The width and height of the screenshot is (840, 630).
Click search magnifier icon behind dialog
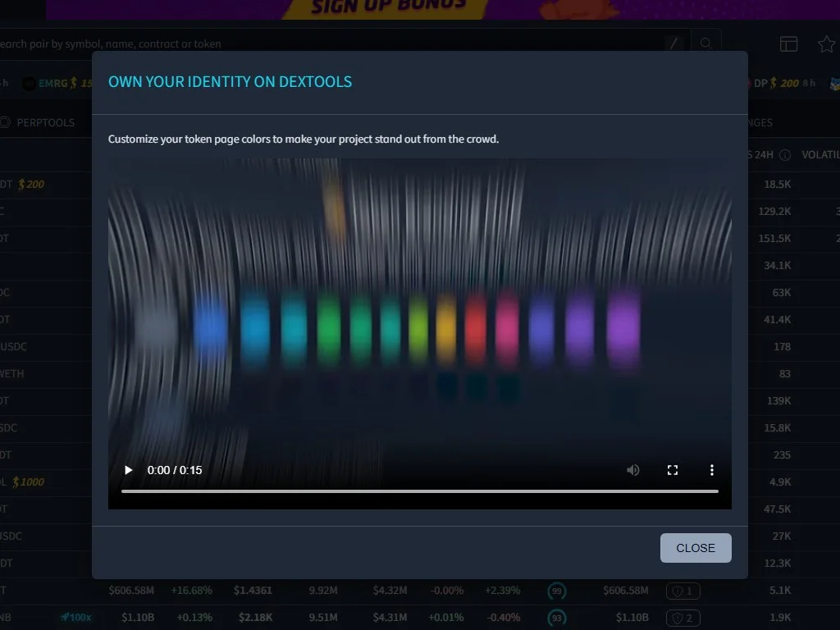click(x=706, y=43)
